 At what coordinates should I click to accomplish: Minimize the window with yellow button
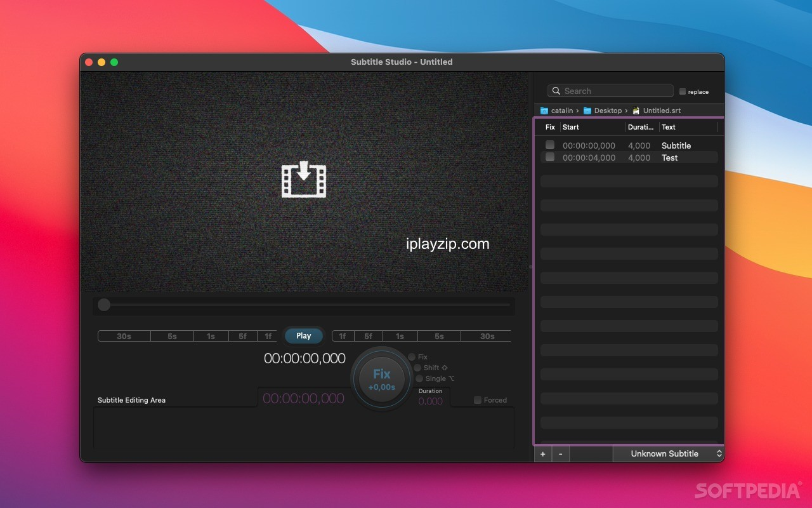coord(101,62)
